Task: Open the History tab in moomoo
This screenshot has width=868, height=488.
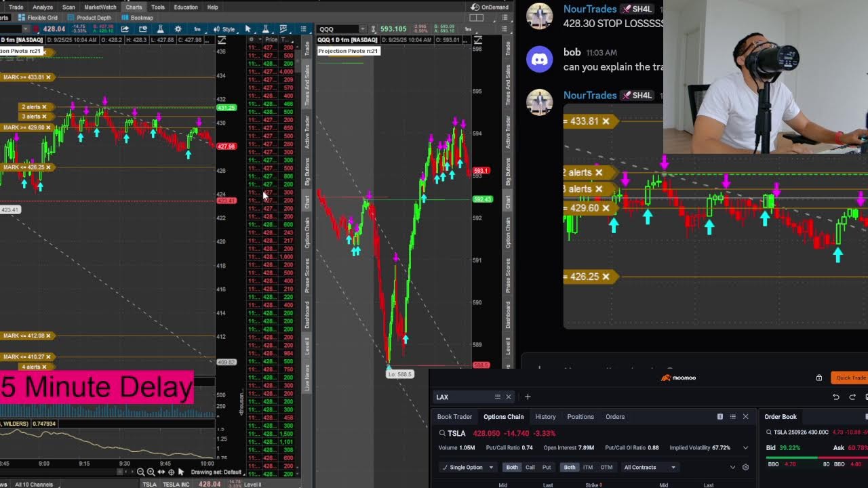Action: [x=545, y=417]
